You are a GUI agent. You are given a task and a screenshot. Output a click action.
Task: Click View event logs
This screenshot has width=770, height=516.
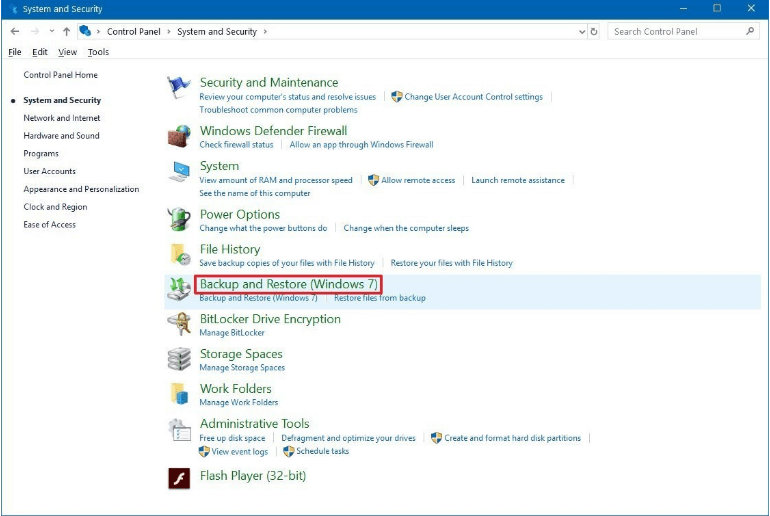click(x=240, y=451)
